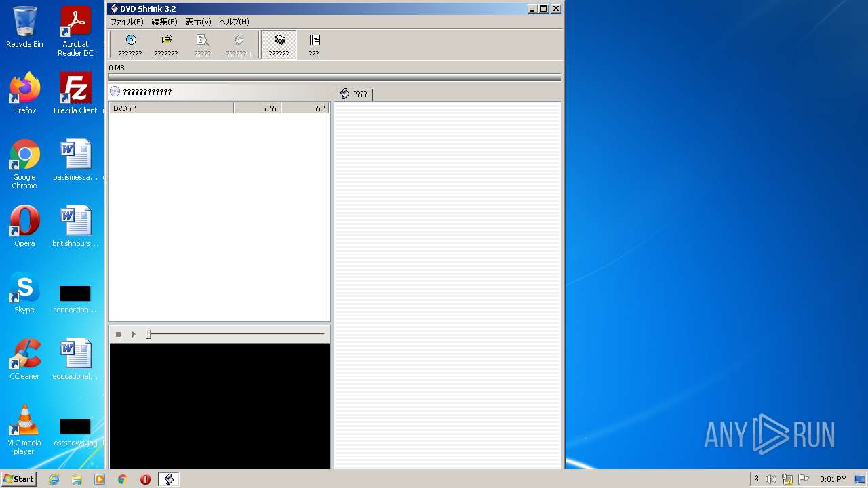Stop video preview playback
868x488 pixels.
[118, 334]
